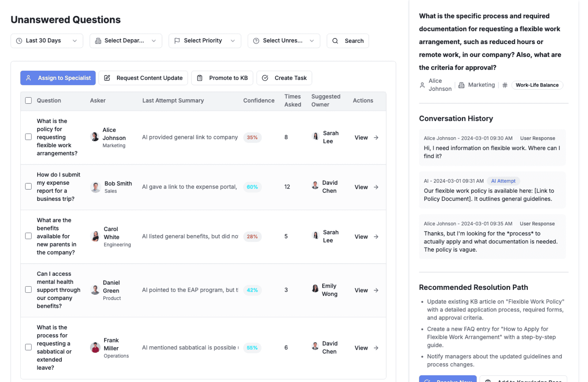The height and width of the screenshot is (382, 588).
Task: Expand the Select Department dropdown
Action: click(x=126, y=41)
